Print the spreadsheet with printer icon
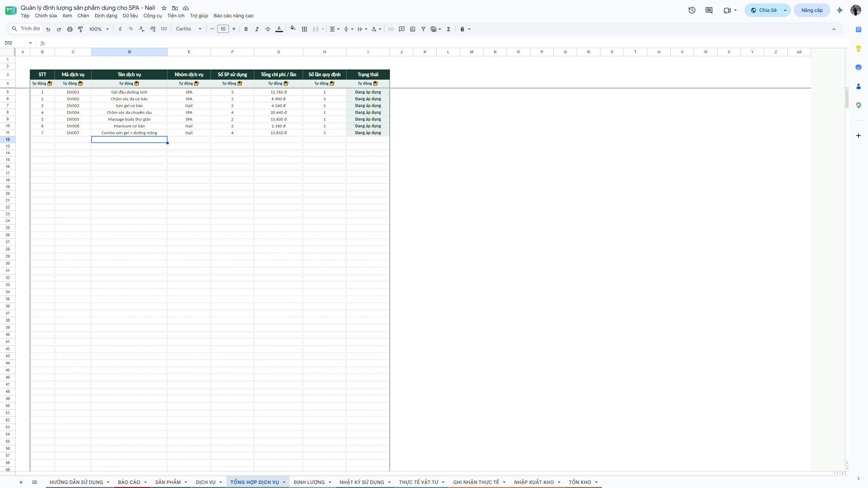Screen dimensions: 868x488 tap(70, 29)
